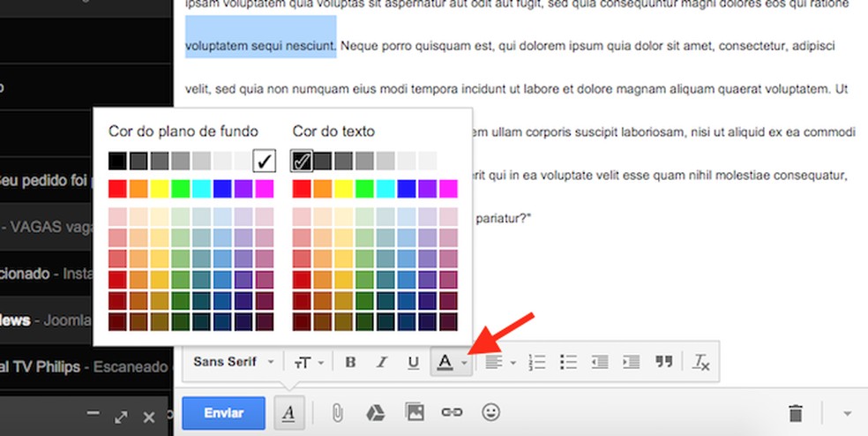
Task: Toggle italic formatting in compose toolbar
Action: coord(381,363)
